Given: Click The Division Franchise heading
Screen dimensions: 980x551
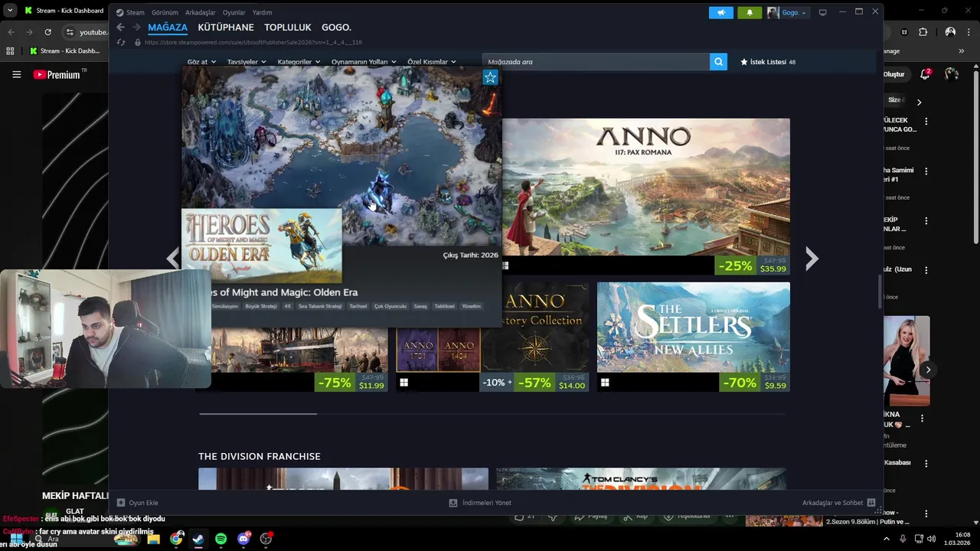Looking at the screenshot, I should coord(260,456).
